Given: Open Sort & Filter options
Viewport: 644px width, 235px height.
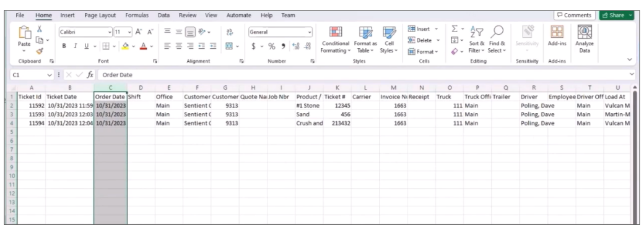Looking at the screenshot, I should point(476,40).
